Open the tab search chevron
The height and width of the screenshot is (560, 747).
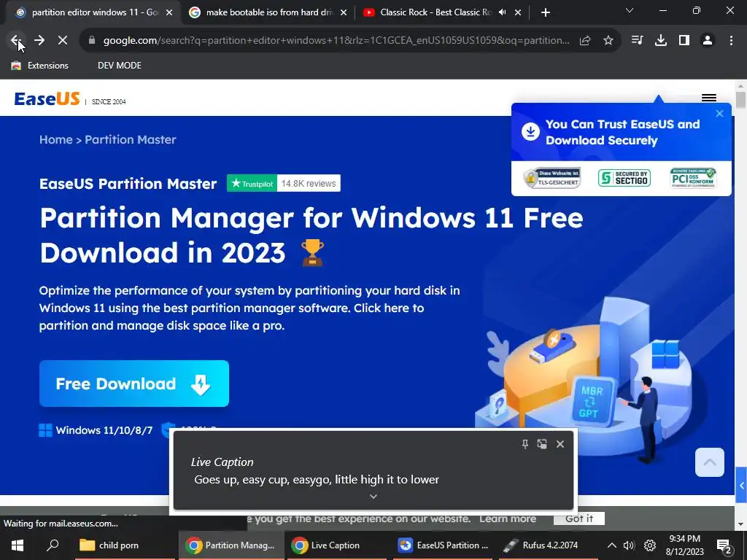pyautogui.click(x=630, y=10)
